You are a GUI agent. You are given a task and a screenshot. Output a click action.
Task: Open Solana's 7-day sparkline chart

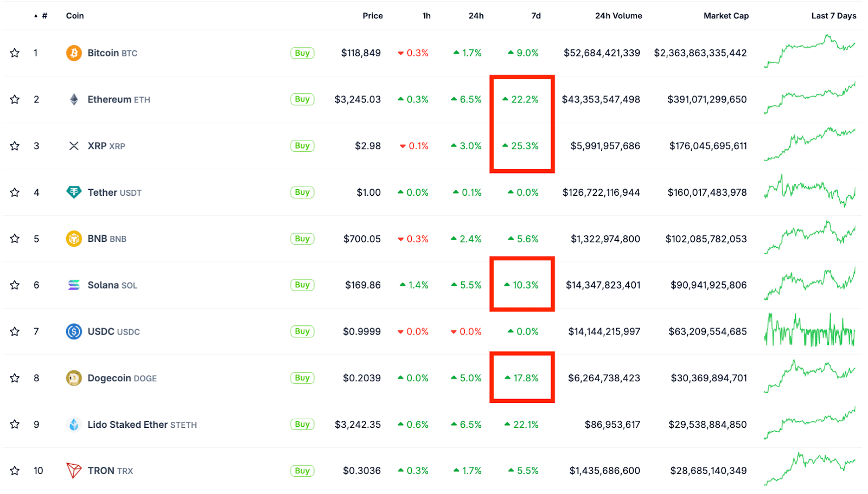[x=809, y=284]
